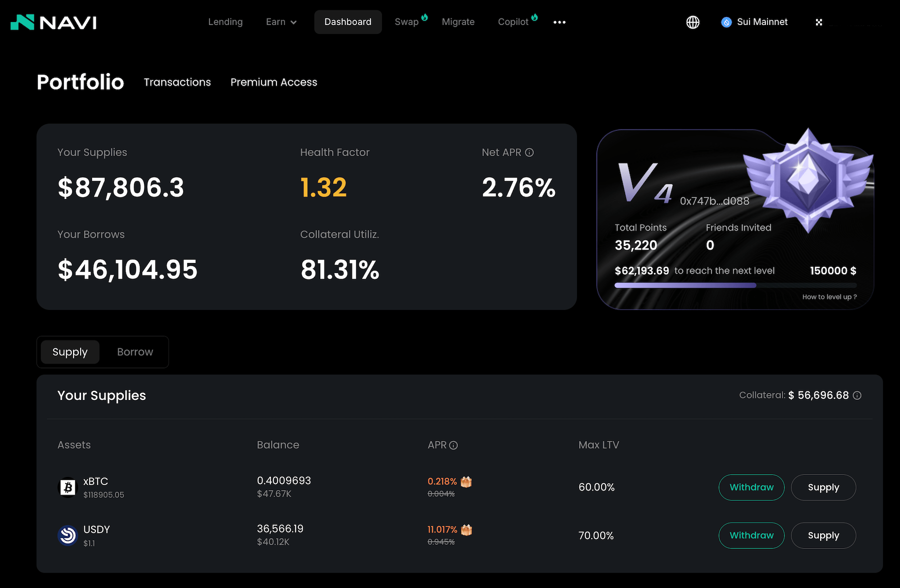The image size is (900, 588).
Task: Click the Collateral amount $ 56,696.68
Action: coord(818,395)
